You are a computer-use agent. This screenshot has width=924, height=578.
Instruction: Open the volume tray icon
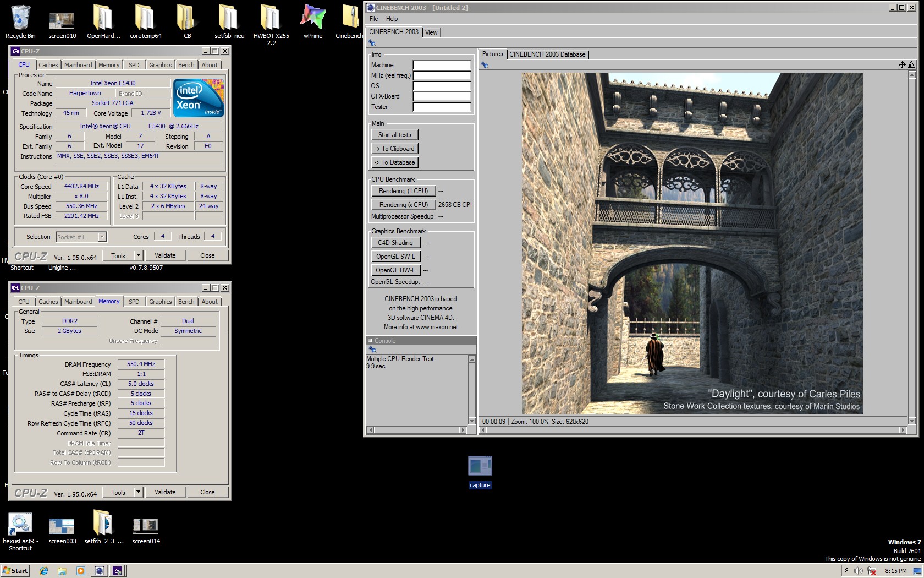pos(859,571)
